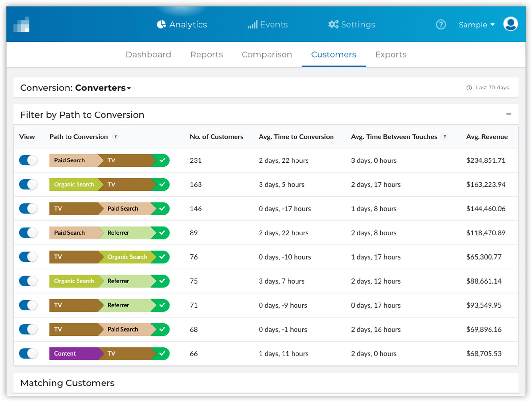Image resolution: width=532 pixels, height=402 pixels.
Task: Change the Last 30 days date range
Action: click(x=488, y=88)
